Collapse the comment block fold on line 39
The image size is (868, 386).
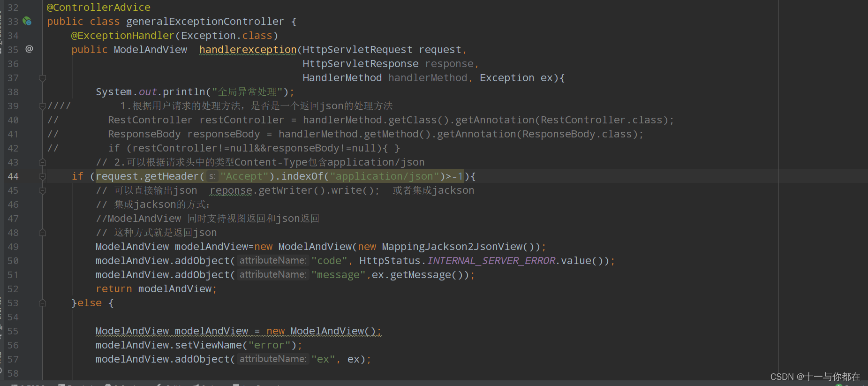click(x=43, y=106)
